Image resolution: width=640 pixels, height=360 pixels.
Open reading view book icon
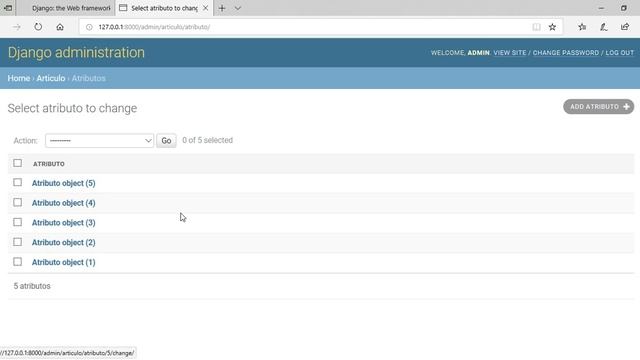536,27
